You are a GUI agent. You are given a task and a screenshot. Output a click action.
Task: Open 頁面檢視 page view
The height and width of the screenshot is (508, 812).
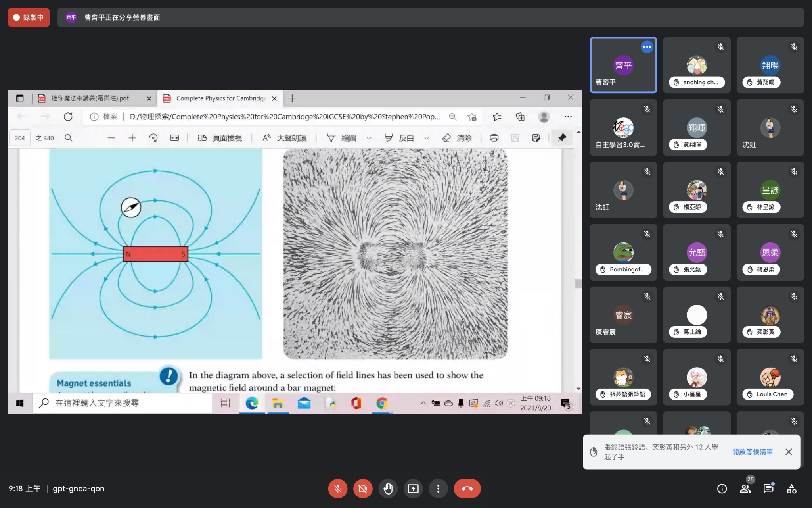220,138
